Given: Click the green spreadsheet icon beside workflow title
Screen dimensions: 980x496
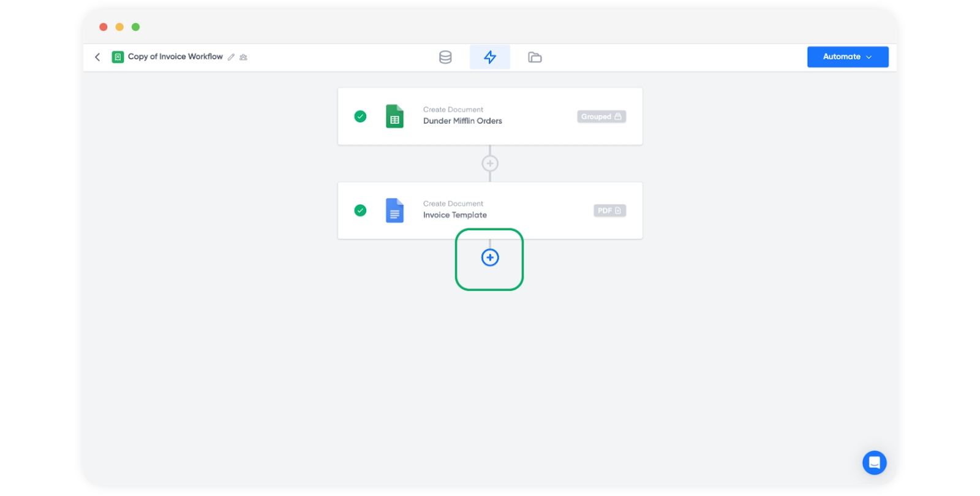Looking at the screenshot, I should click(118, 57).
